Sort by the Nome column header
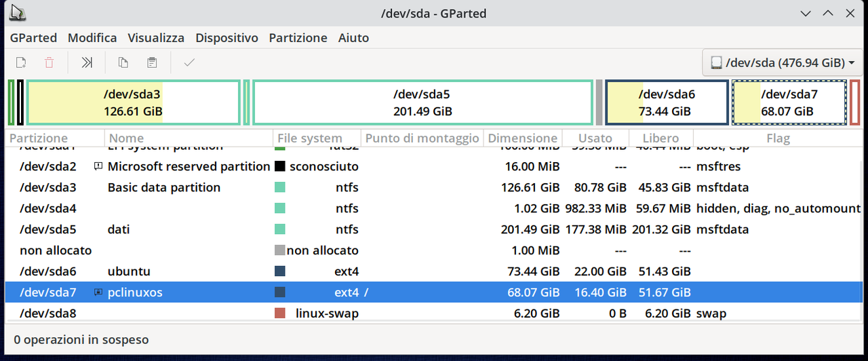868x361 pixels. tap(189, 138)
